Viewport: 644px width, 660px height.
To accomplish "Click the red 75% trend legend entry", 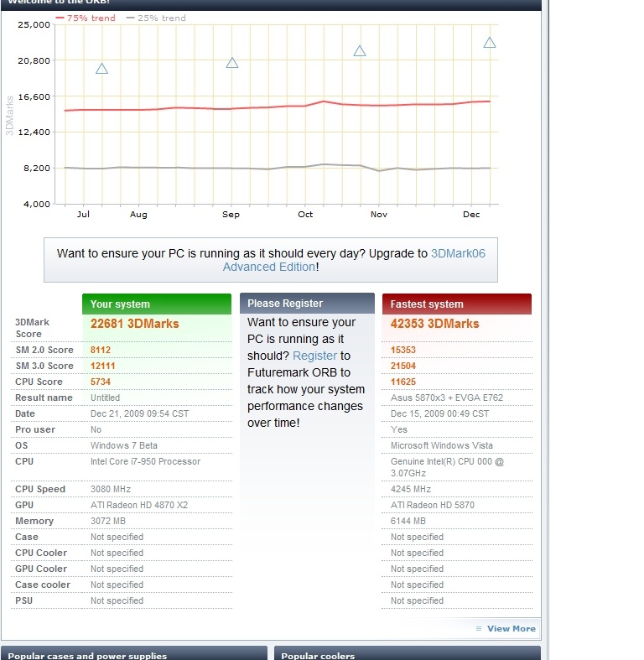I will (x=86, y=18).
